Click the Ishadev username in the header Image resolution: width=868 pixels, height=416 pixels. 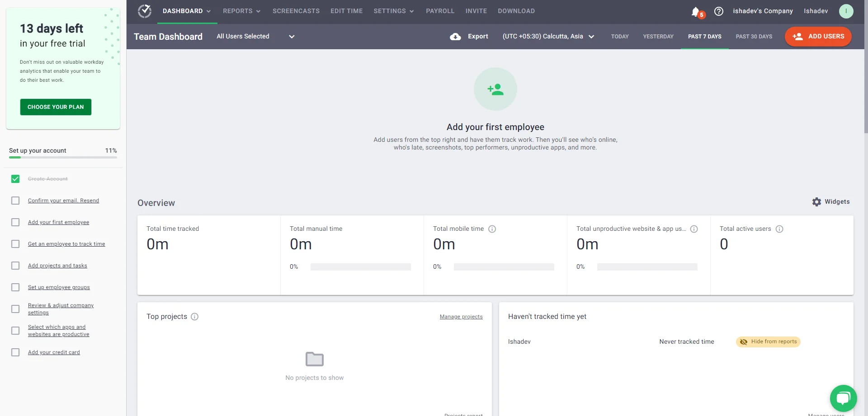click(816, 11)
